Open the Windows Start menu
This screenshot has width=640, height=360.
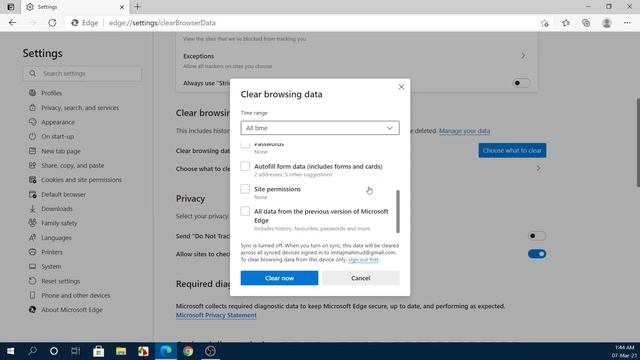point(11,351)
